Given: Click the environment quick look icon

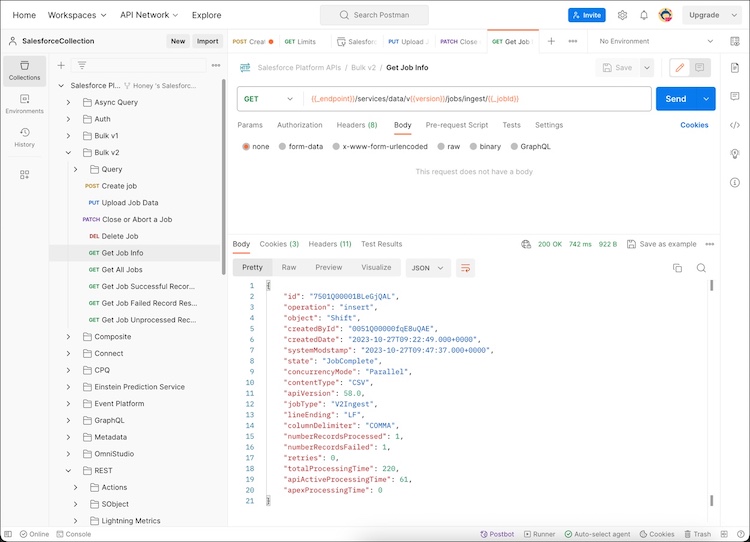Looking at the screenshot, I should [x=735, y=41].
